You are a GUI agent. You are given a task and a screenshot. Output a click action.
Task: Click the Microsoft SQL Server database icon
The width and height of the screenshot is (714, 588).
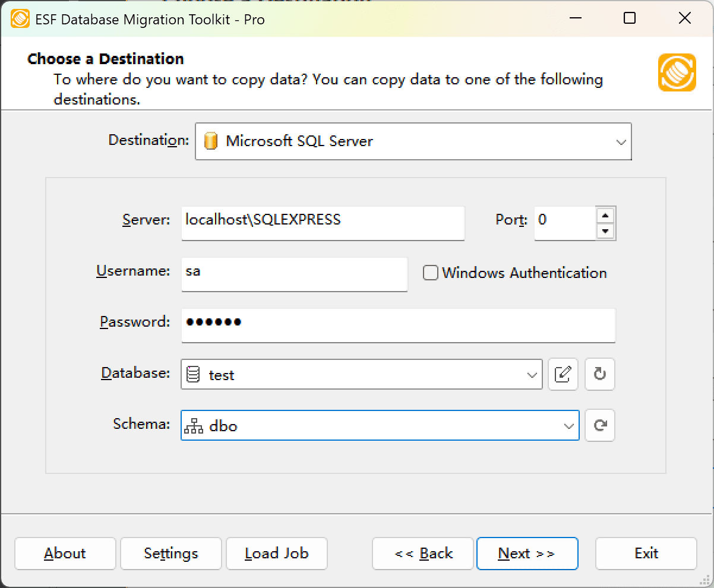pos(212,141)
